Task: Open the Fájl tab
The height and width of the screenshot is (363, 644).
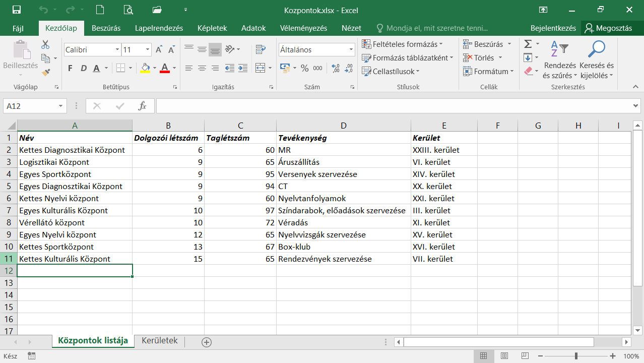Action: pyautogui.click(x=18, y=28)
